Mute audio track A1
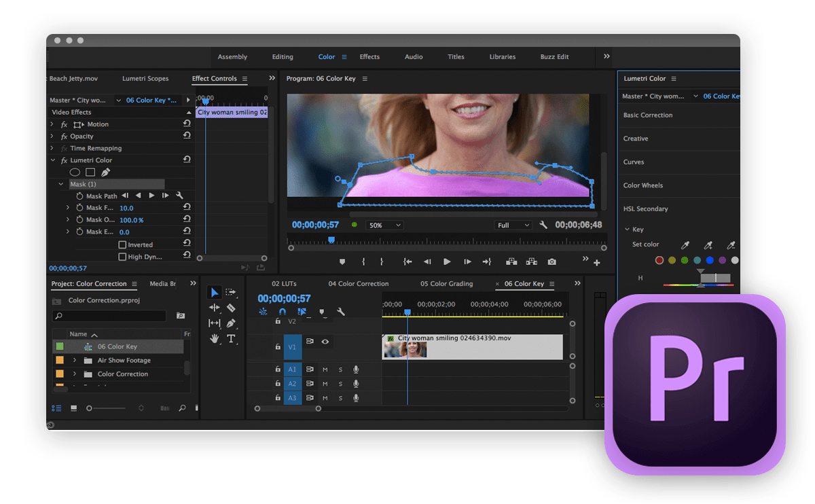Screen dimensions: 815x504 click(325, 370)
